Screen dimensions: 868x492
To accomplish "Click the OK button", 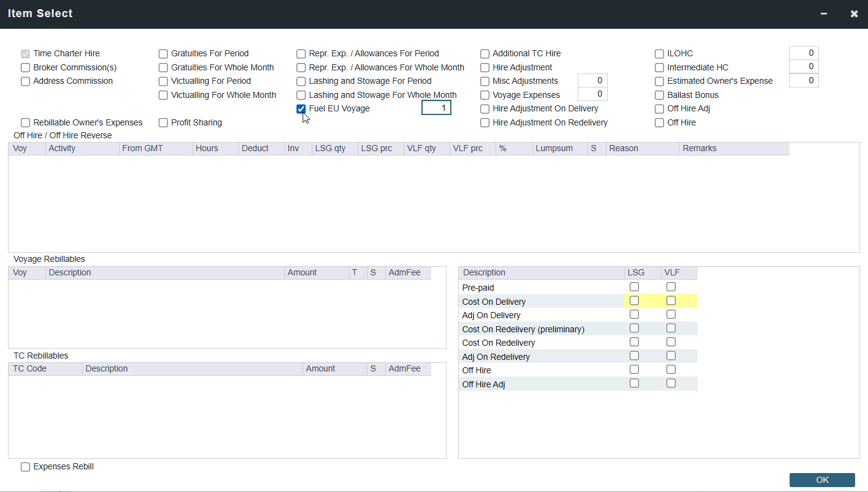I will [822, 480].
